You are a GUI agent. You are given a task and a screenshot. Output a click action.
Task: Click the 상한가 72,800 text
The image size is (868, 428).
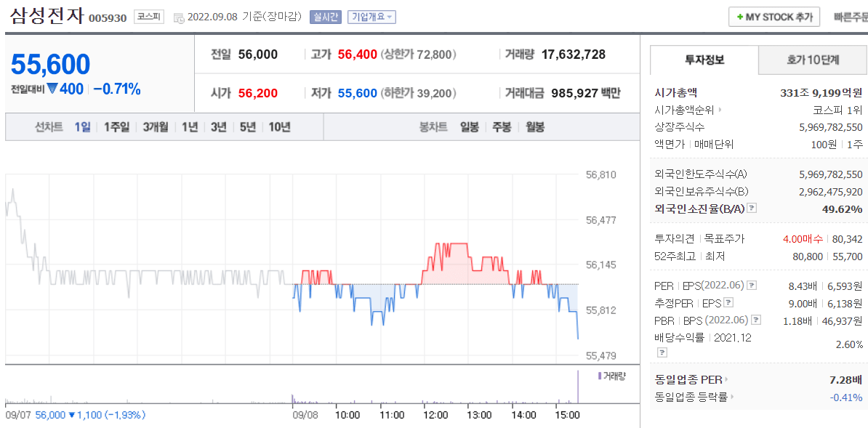(419, 54)
